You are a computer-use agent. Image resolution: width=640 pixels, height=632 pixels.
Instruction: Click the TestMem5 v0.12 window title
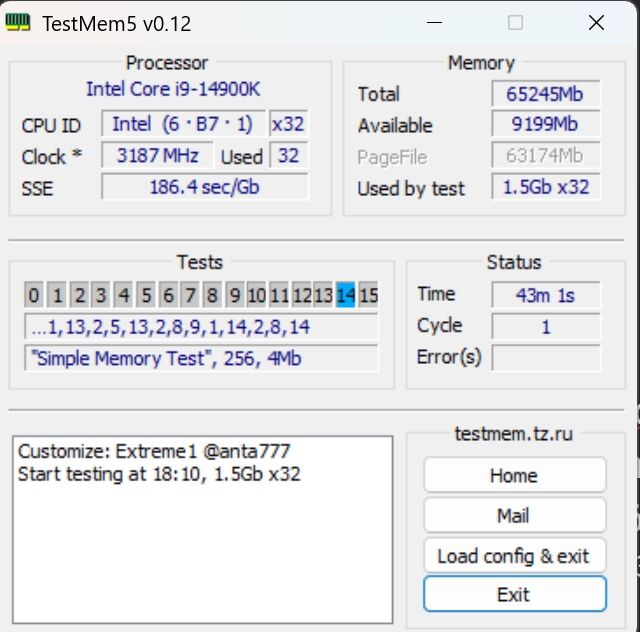point(117,24)
